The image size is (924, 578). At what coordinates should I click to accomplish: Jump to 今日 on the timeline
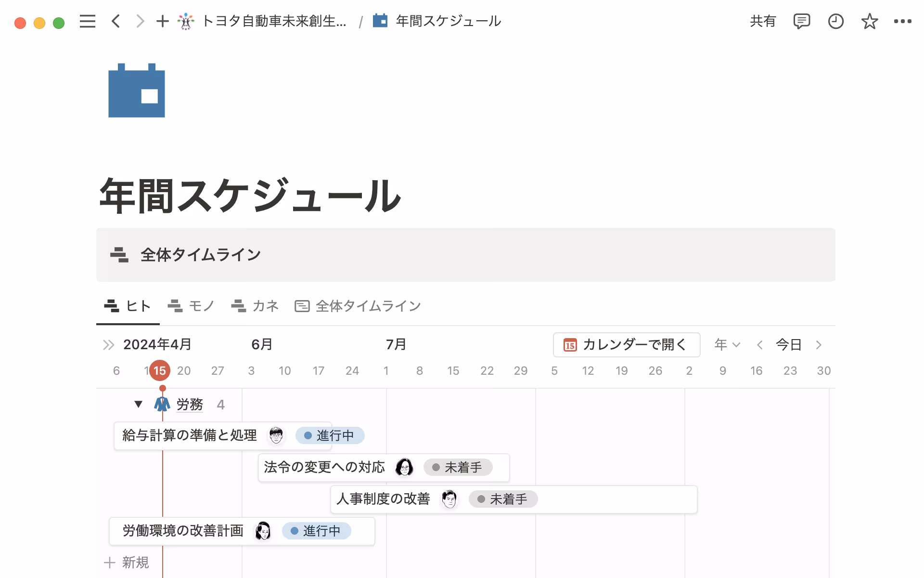pyautogui.click(x=789, y=344)
